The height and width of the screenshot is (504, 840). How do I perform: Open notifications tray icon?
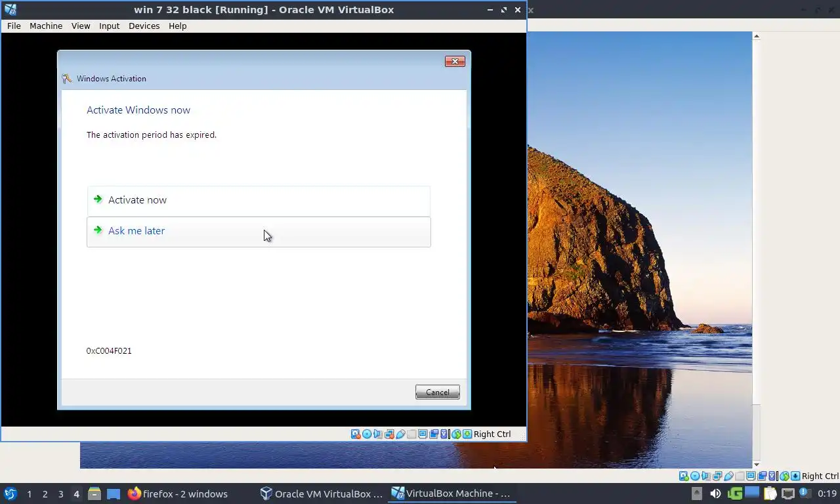tap(805, 493)
